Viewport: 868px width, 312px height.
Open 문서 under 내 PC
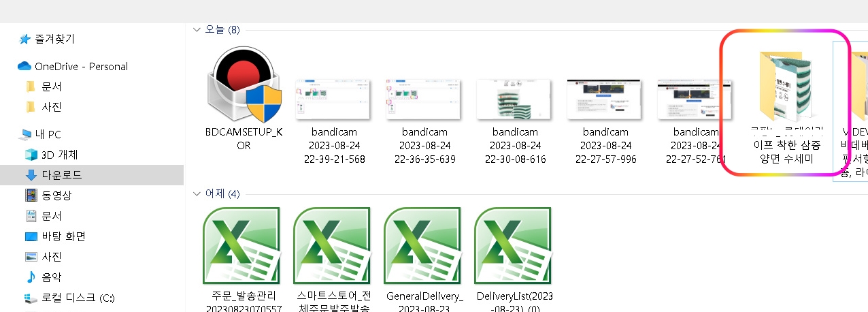point(52,216)
